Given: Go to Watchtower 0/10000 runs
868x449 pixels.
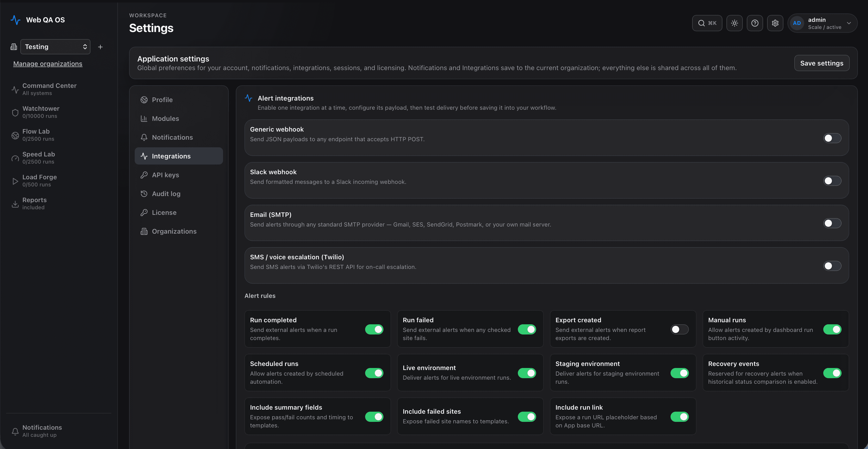Looking at the screenshot, I should pyautogui.click(x=58, y=112).
